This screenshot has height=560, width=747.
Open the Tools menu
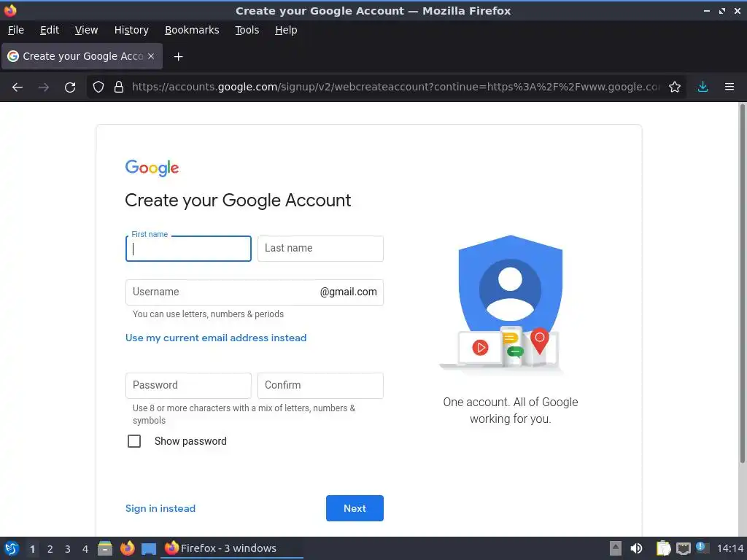247,30
